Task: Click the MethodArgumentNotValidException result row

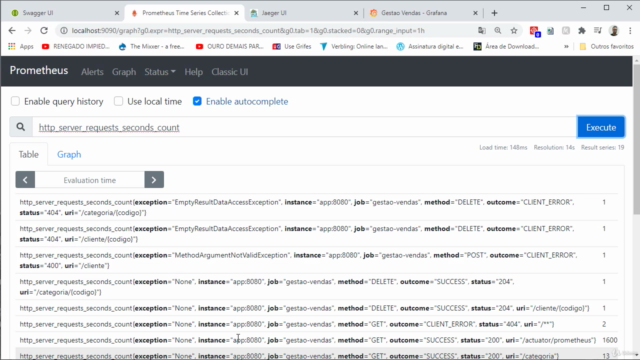Action: pos(317,260)
